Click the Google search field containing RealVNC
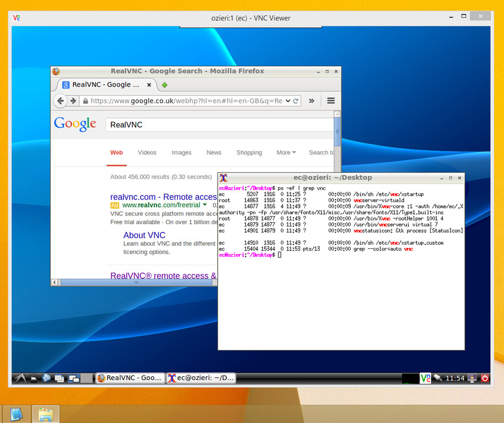This screenshot has height=423, width=504. 193,124
